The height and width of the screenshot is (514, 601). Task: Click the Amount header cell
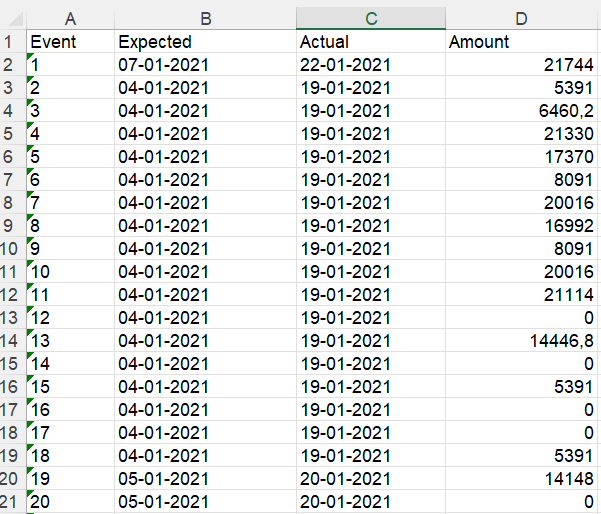pos(521,41)
